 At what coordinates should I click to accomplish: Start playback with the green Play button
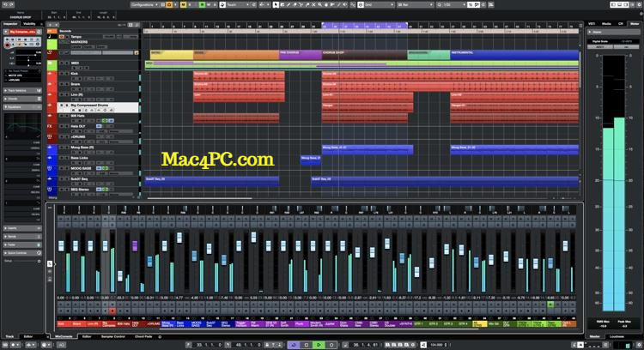click(319, 345)
